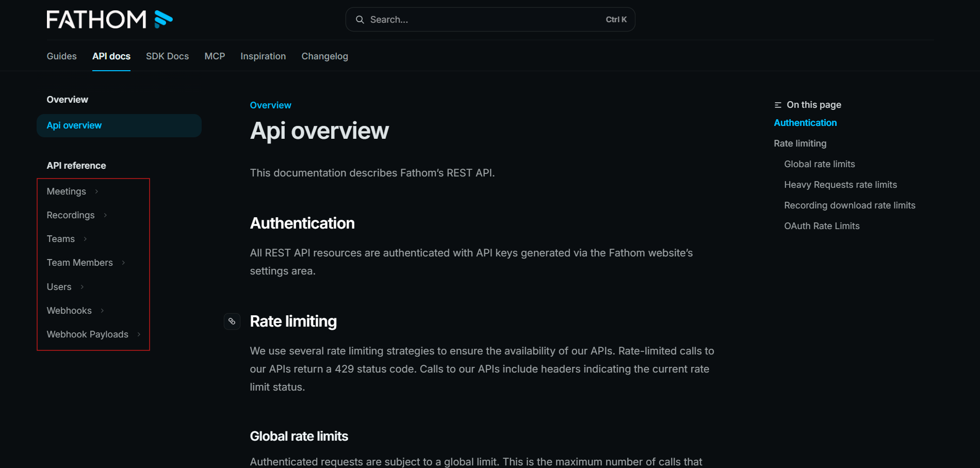980x468 pixels.
Task: Click the Fathom logo
Action: pos(109,20)
